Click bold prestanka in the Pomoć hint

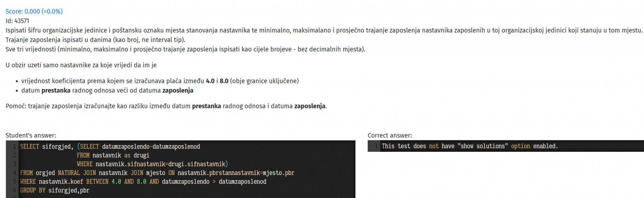(x=206, y=106)
